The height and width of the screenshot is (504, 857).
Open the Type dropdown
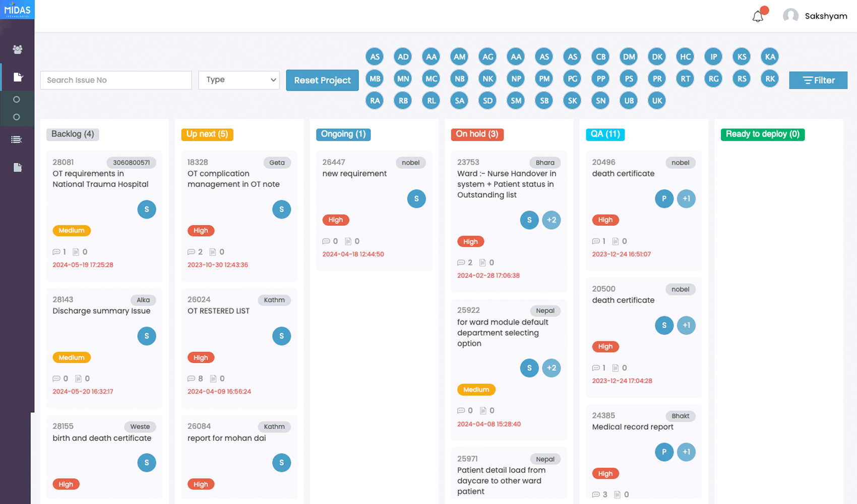[239, 80]
